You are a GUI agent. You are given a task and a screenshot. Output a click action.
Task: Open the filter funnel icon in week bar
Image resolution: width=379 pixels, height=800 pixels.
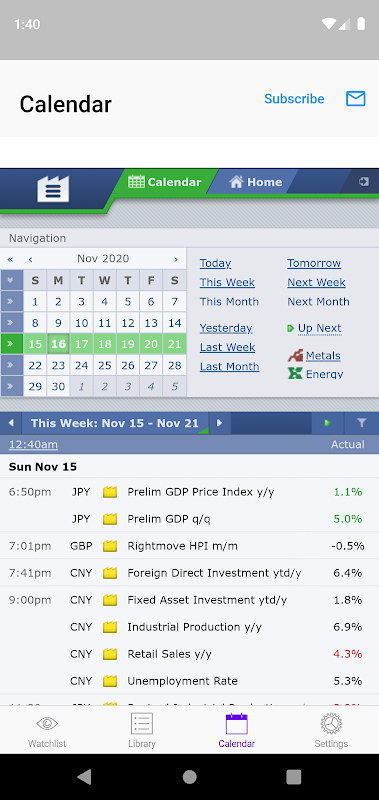tap(362, 423)
